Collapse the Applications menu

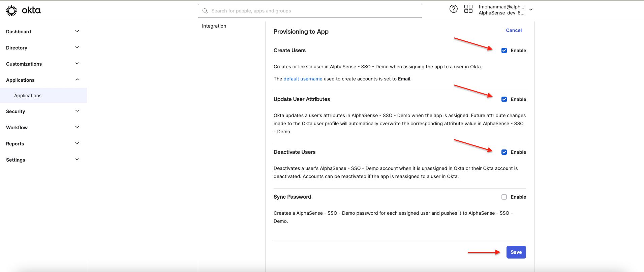[43, 80]
